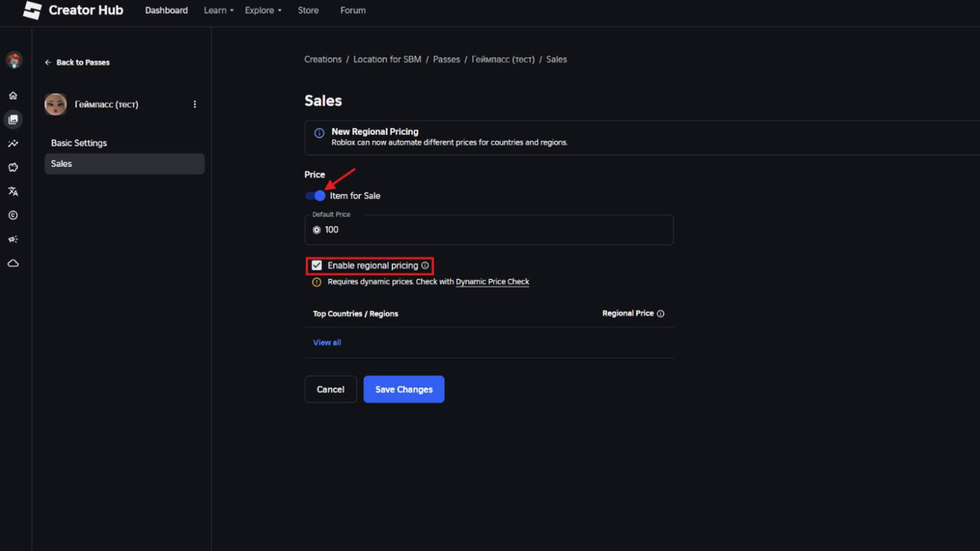Click the cloud icon in sidebar
This screenshot has width=980, height=551.
(13, 263)
